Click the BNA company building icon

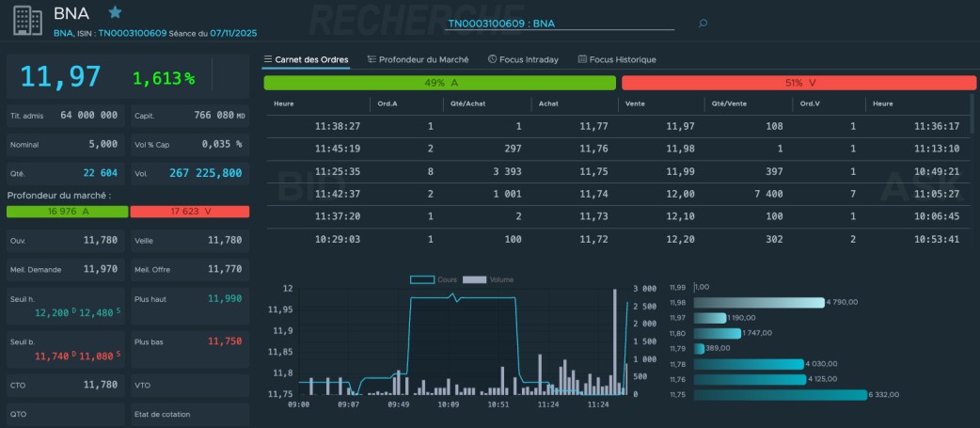coord(27,18)
